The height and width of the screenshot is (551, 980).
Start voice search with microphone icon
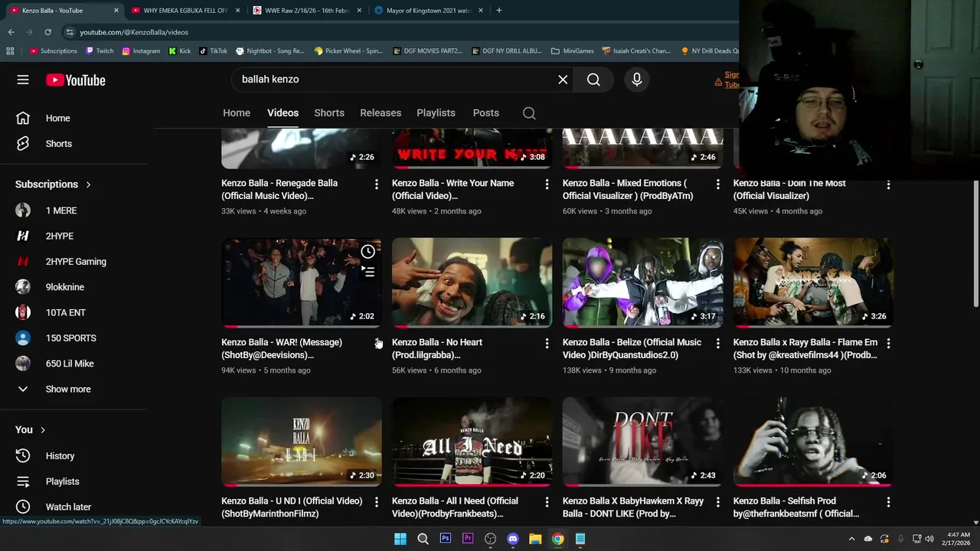tap(636, 80)
